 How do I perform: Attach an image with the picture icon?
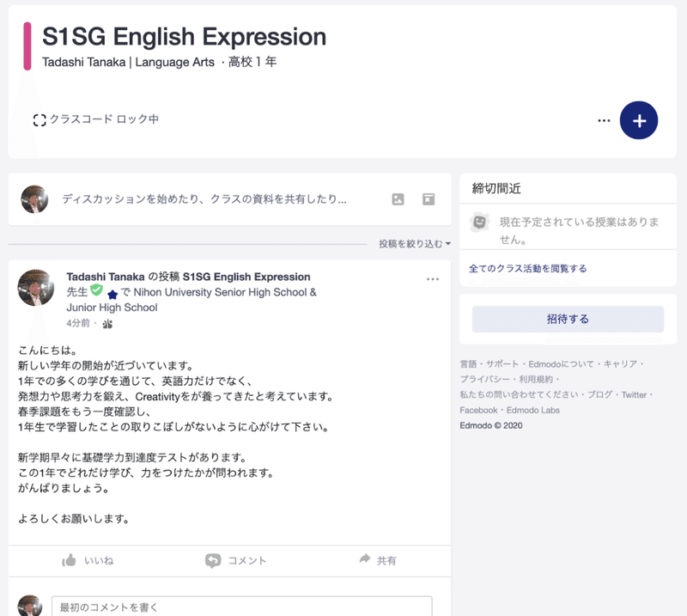click(x=398, y=199)
